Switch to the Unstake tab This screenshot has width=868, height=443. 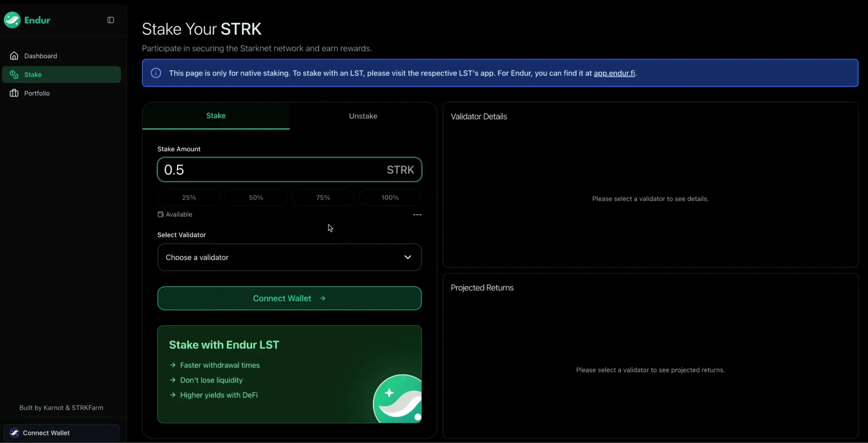pos(363,116)
